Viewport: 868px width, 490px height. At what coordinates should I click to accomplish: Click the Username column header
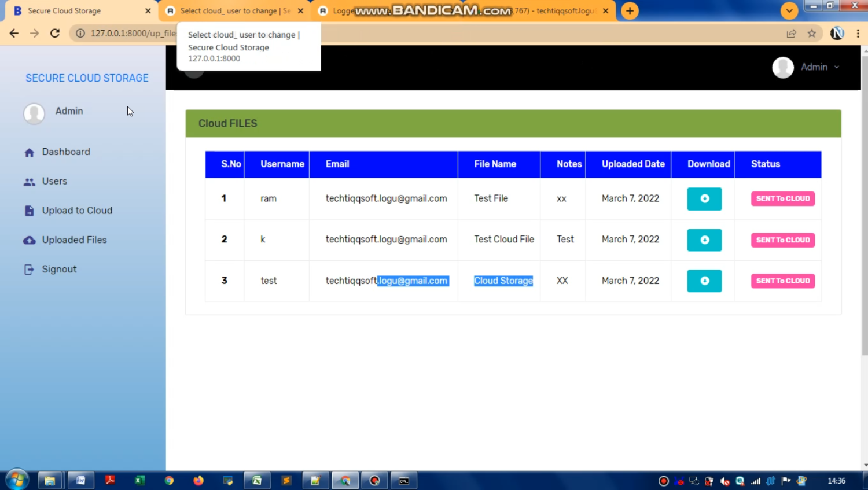[x=282, y=164]
